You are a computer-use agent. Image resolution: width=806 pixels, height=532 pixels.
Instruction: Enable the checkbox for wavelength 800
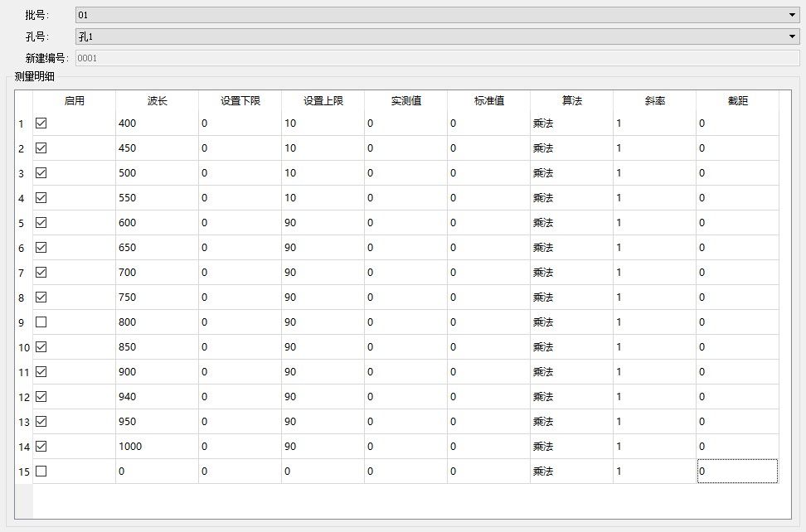41,322
